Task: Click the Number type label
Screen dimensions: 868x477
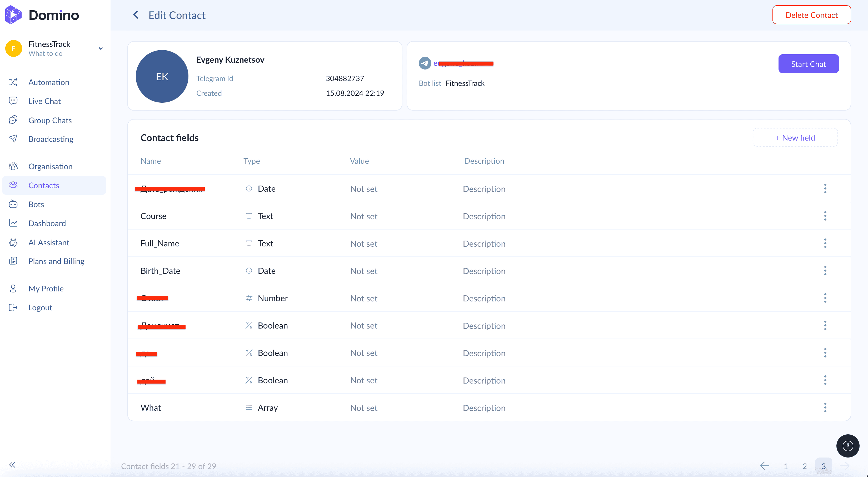Action: (x=273, y=298)
